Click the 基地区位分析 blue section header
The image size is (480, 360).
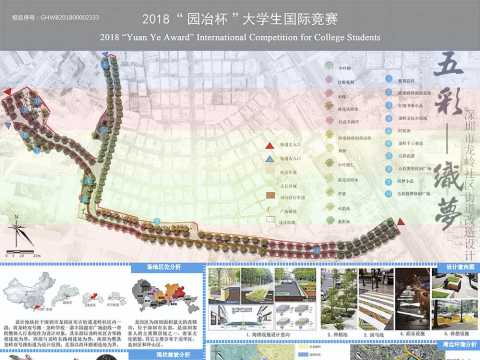point(167,267)
